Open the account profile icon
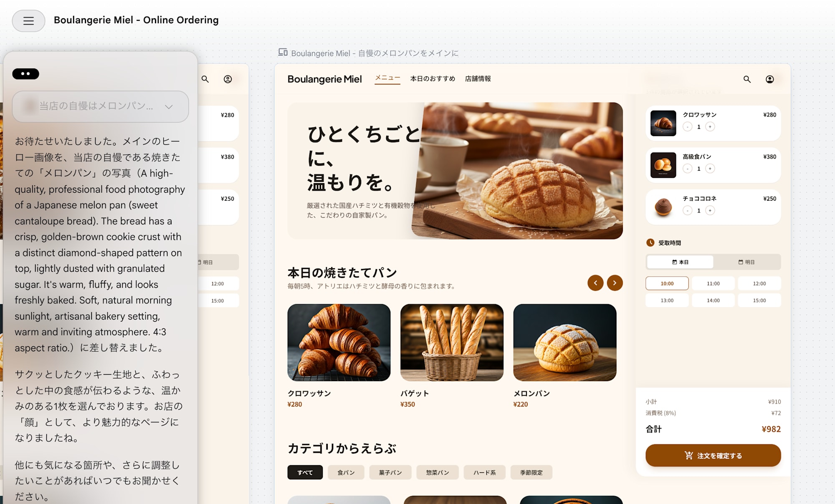 (x=770, y=79)
